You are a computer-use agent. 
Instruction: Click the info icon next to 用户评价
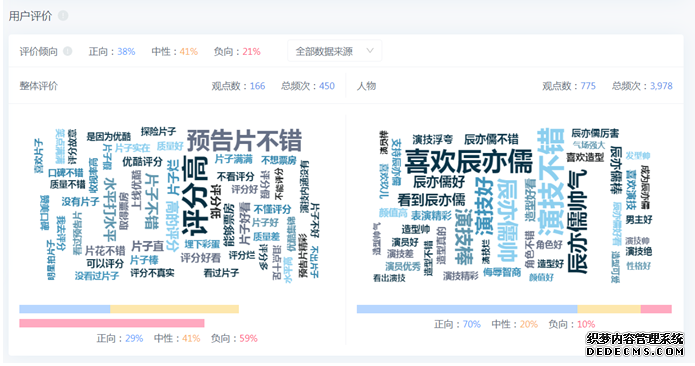point(63,16)
